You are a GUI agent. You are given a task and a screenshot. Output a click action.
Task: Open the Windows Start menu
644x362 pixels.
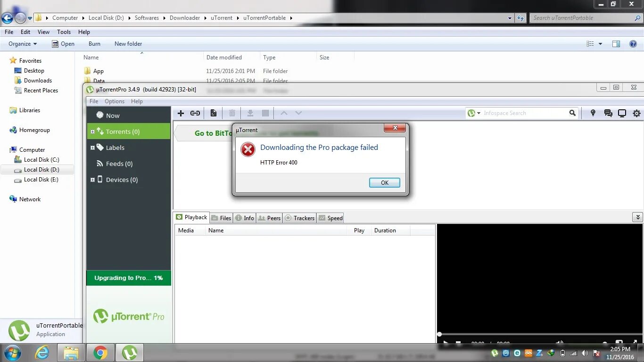[x=12, y=353]
